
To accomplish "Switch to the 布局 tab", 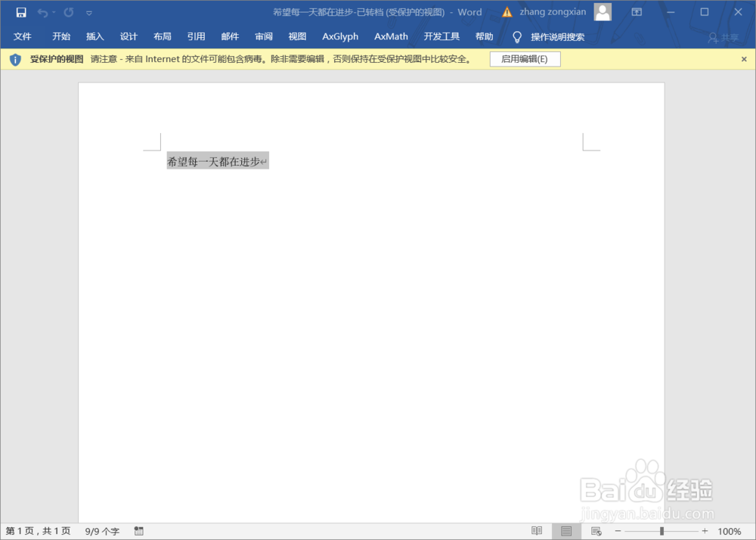I will 163,36.
